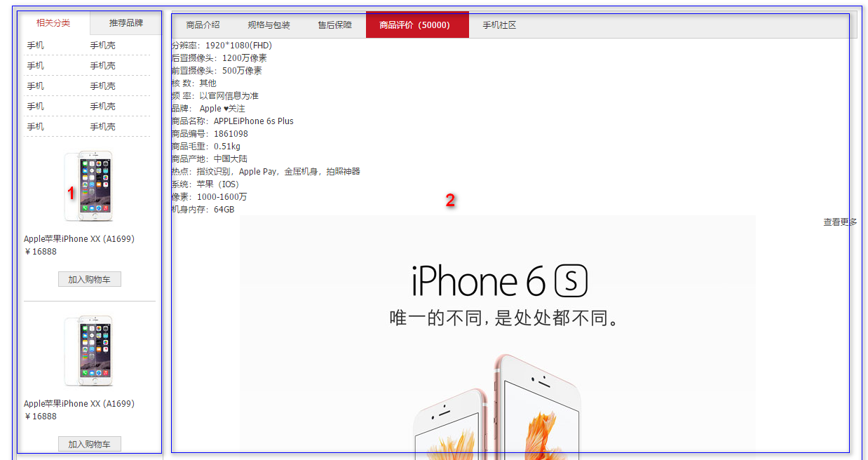
Task: Click the 商品评价（50000）tab
Action: 416,25
